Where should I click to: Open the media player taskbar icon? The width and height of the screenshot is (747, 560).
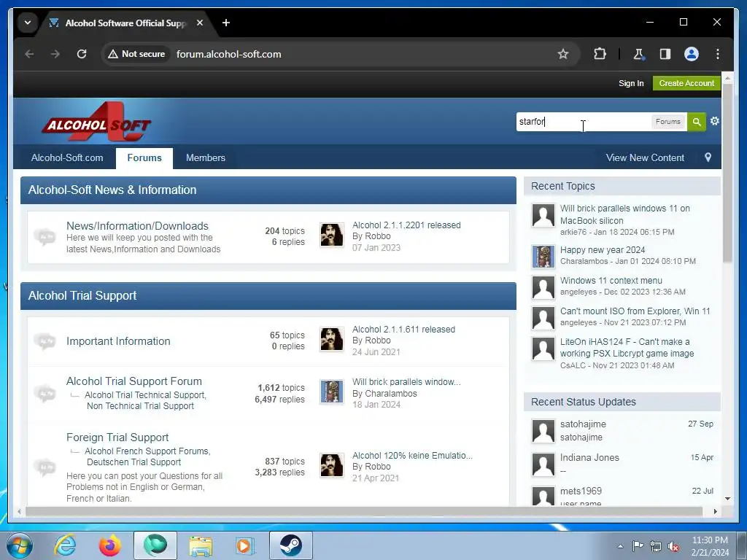(x=245, y=545)
